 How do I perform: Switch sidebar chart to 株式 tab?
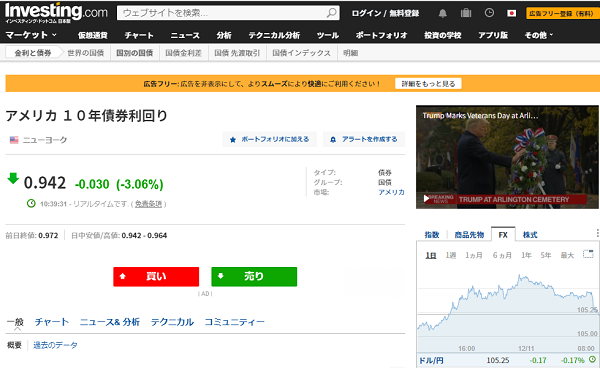pyautogui.click(x=530, y=234)
